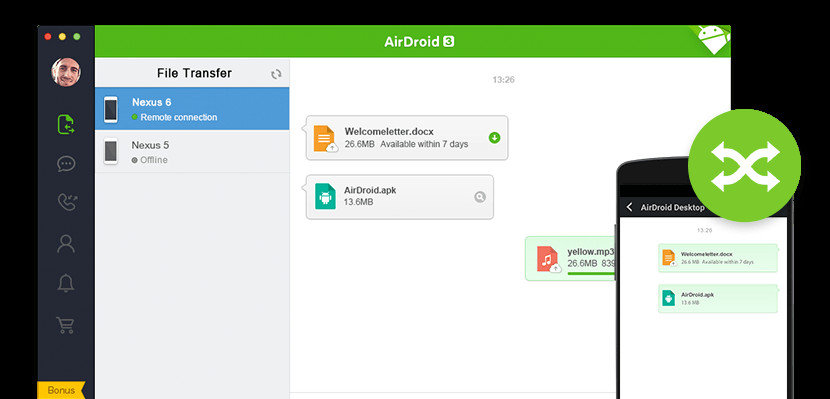This screenshot has height=399, width=830.
Task: Click the 13:26 timestamp in chat
Action: coord(503,80)
